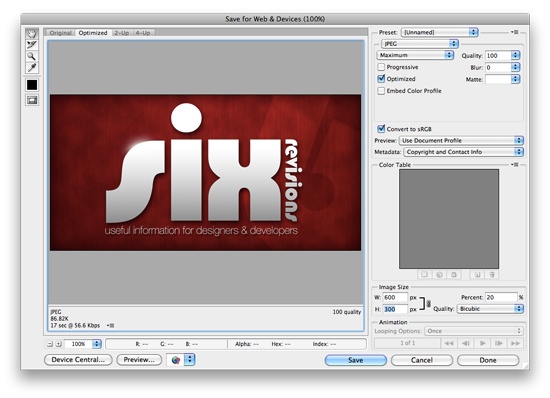Open the Maximum compression quality dropdown
This screenshot has width=550, height=398.
pyautogui.click(x=415, y=55)
